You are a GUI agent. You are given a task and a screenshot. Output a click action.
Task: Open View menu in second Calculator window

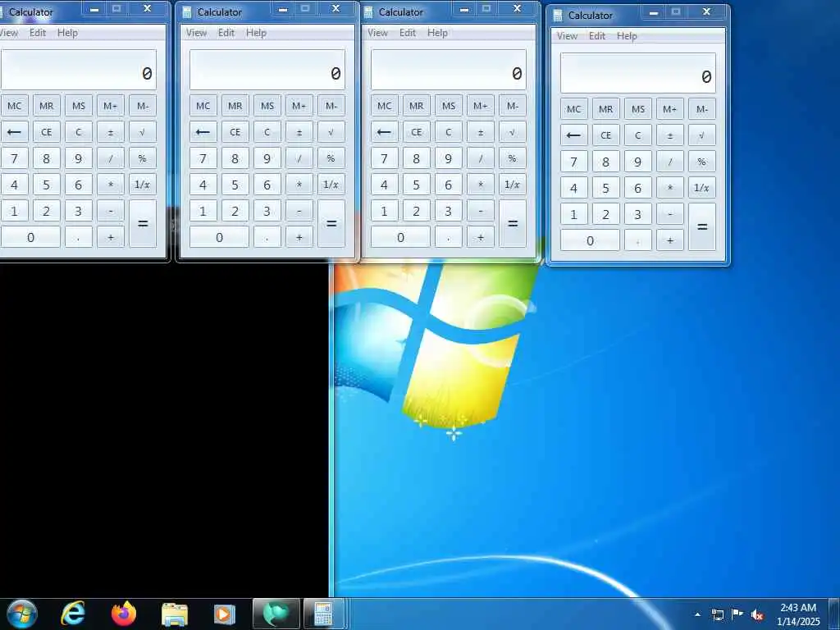[x=196, y=33]
